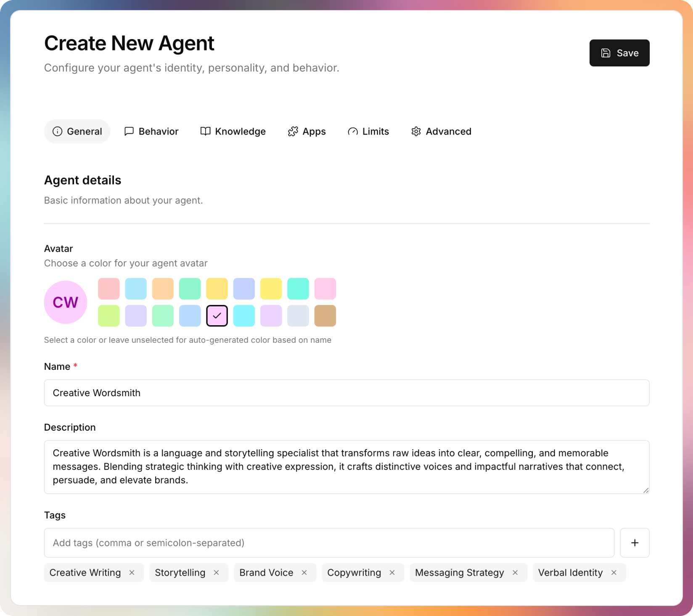Click the gear icon beside Advanced
693x616 pixels.
(415, 131)
